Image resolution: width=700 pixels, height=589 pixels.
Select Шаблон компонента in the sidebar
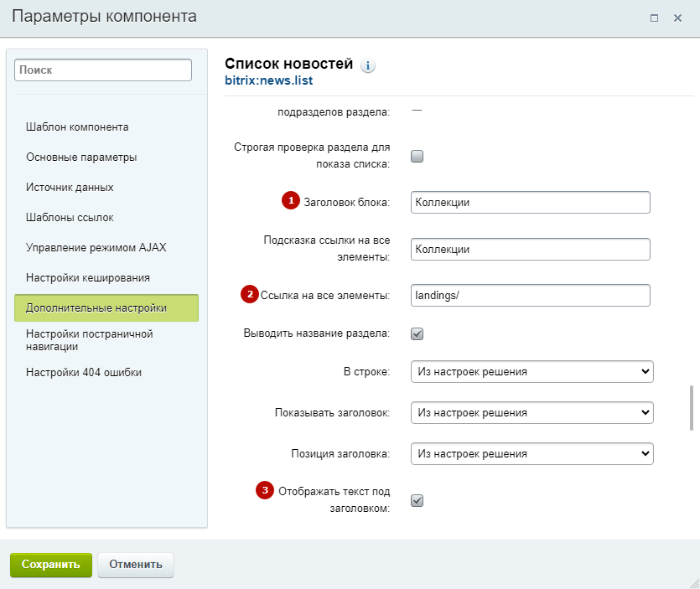77,127
